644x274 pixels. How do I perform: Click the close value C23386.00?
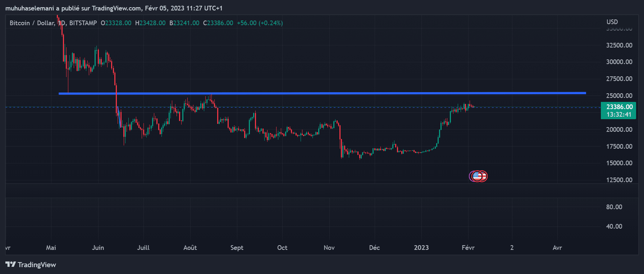tap(218, 23)
